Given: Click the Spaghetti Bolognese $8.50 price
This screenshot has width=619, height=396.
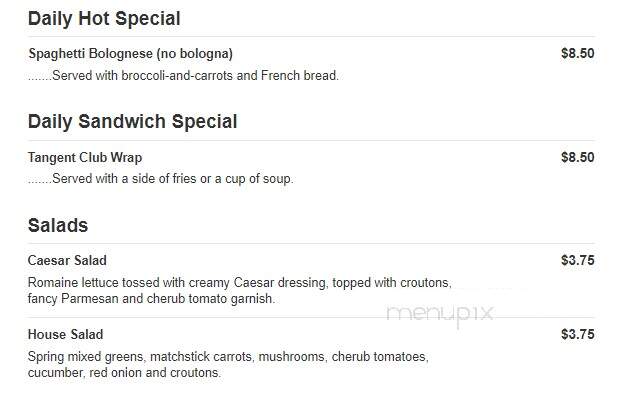Looking at the screenshot, I should (x=578, y=53).
